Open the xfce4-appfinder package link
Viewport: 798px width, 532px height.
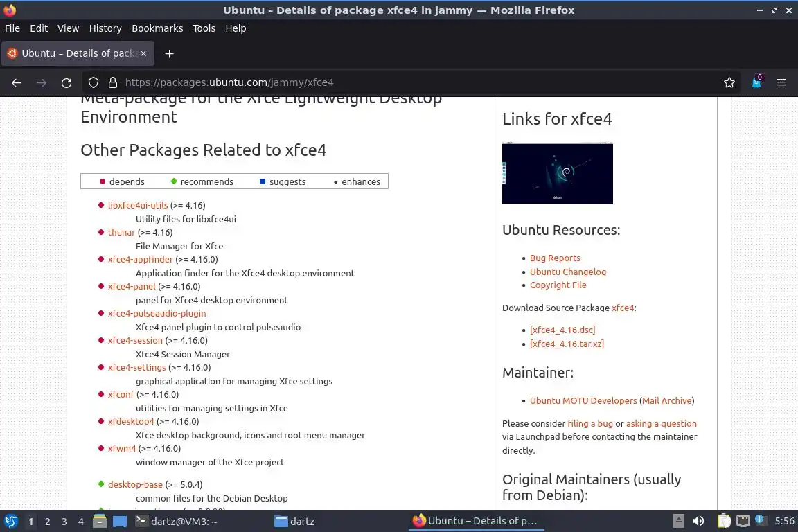(x=141, y=259)
